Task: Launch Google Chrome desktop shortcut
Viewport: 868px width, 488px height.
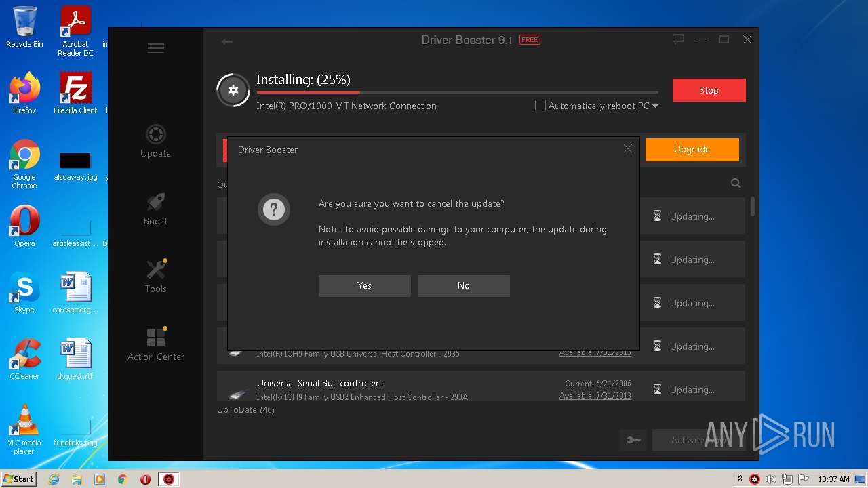Action: pyautogui.click(x=24, y=164)
